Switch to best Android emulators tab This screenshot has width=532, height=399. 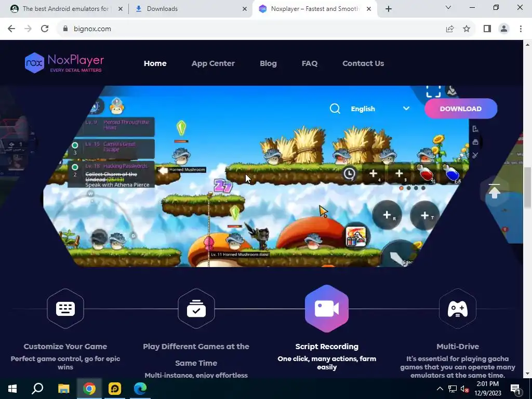(x=66, y=9)
